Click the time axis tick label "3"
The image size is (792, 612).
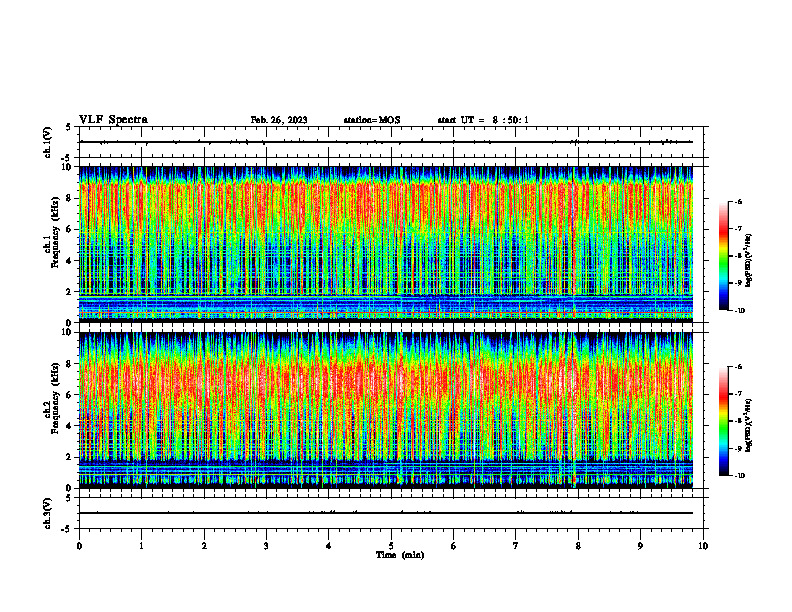pos(266,546)
